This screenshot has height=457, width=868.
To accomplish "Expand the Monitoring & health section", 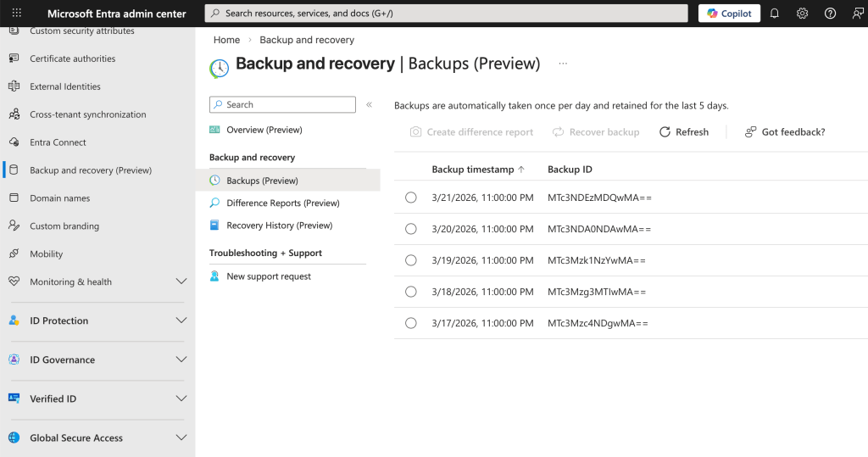I will 181,281.
